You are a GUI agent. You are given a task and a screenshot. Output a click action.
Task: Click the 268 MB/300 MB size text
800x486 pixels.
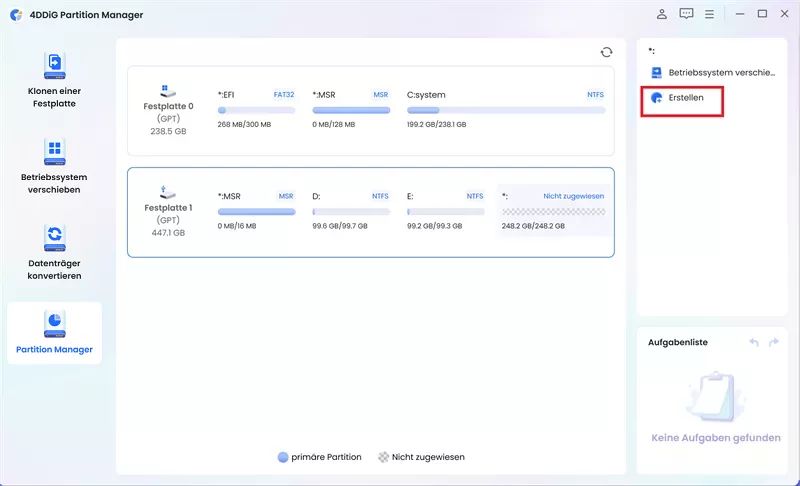tap(244, 124)
